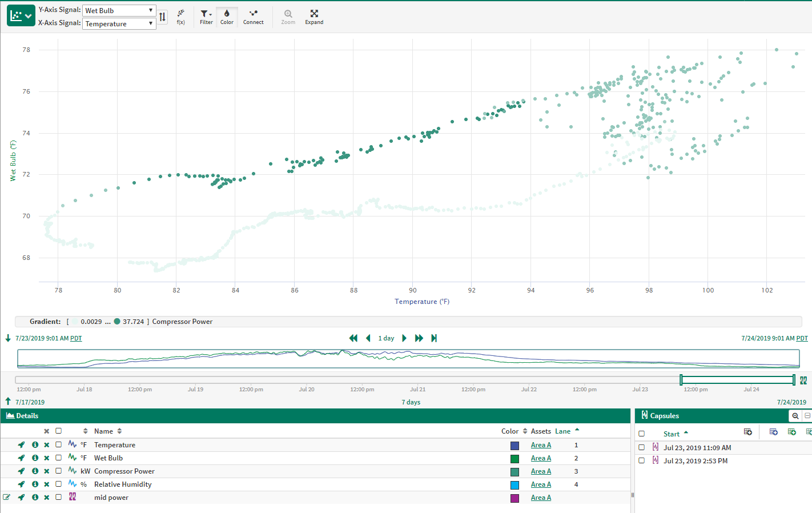The image size is (812, 513).
Task: Click the Compressor Power color swatch
Action: [514, 472]
